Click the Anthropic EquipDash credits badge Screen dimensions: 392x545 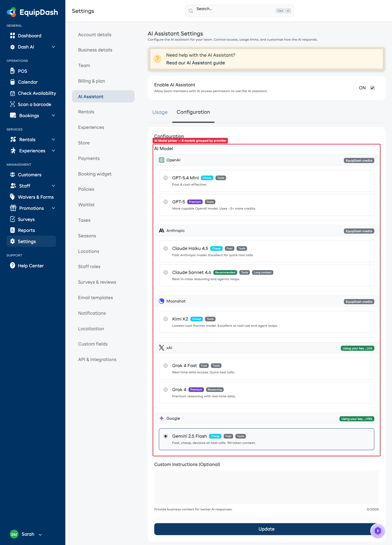tap(359, 231)
